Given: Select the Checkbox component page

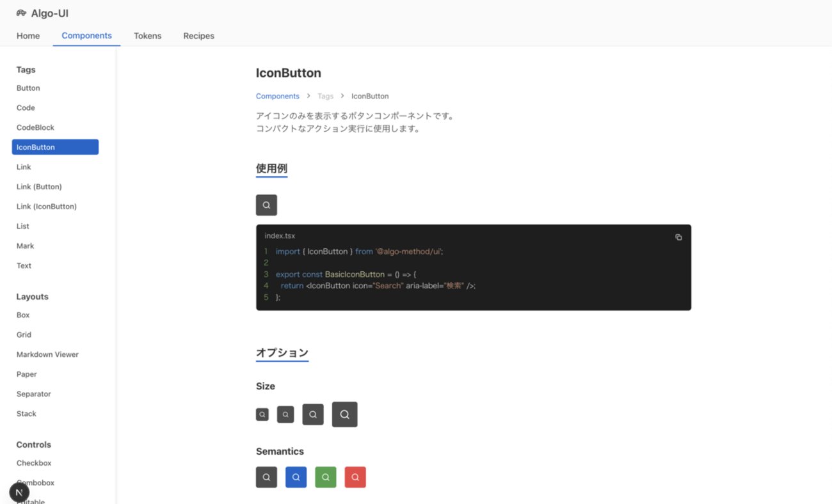Looking at the screenshot, I should [x=33, y=462].
